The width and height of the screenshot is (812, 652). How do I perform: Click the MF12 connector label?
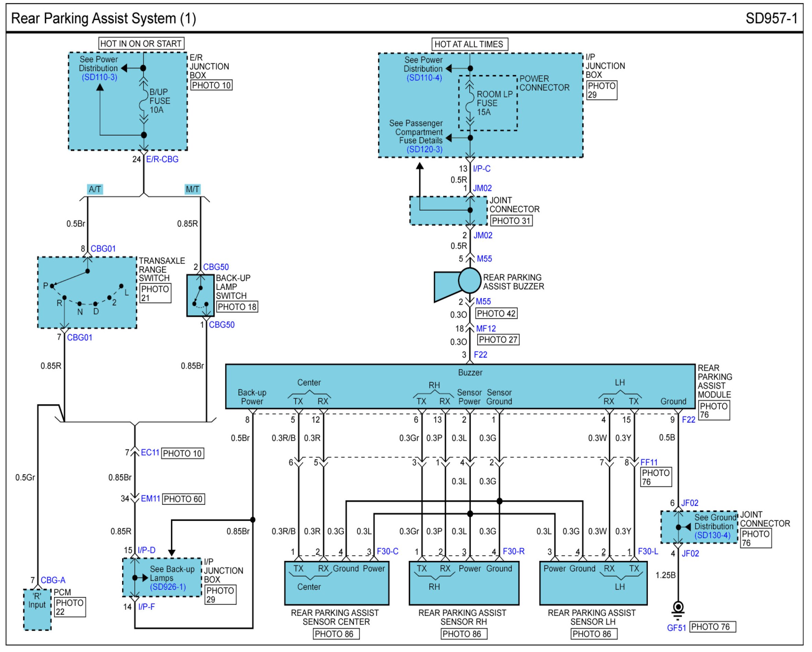[486, 329]
